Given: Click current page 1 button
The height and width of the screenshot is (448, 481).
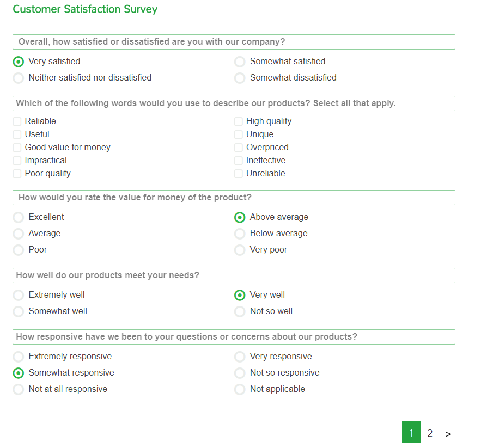Looking at the screenshot, I should tap(411, 432).
